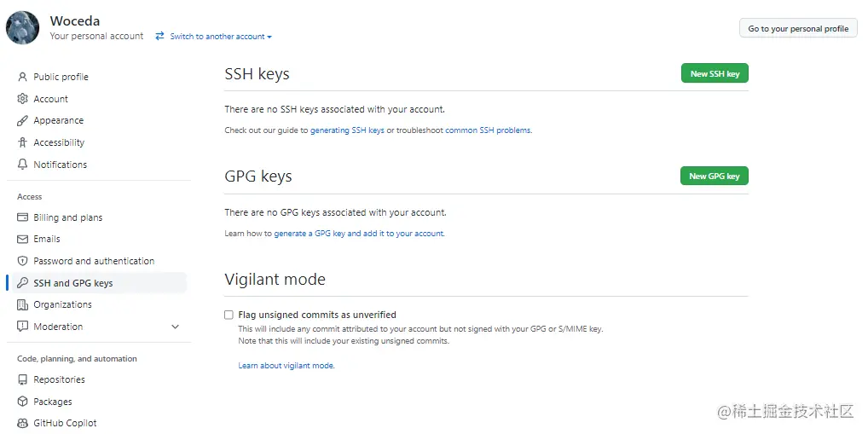Click the Woceda profile avatar image

tap(23, 28)
